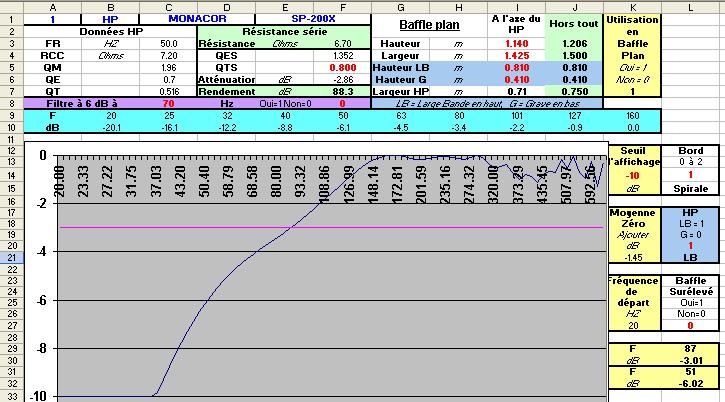The image size is (725, 402).
Task: Select Bord red value 1
Action: pos(690,175)
